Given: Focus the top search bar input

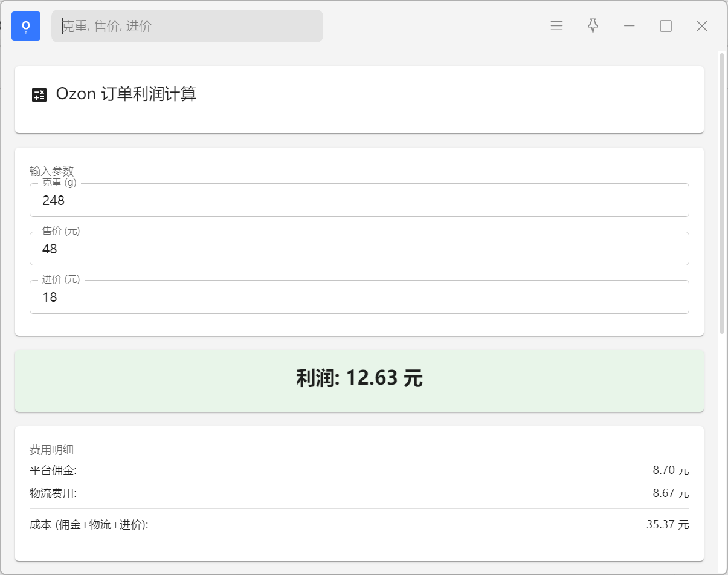Looking at the screenshot, I should [x=187, y=26].
